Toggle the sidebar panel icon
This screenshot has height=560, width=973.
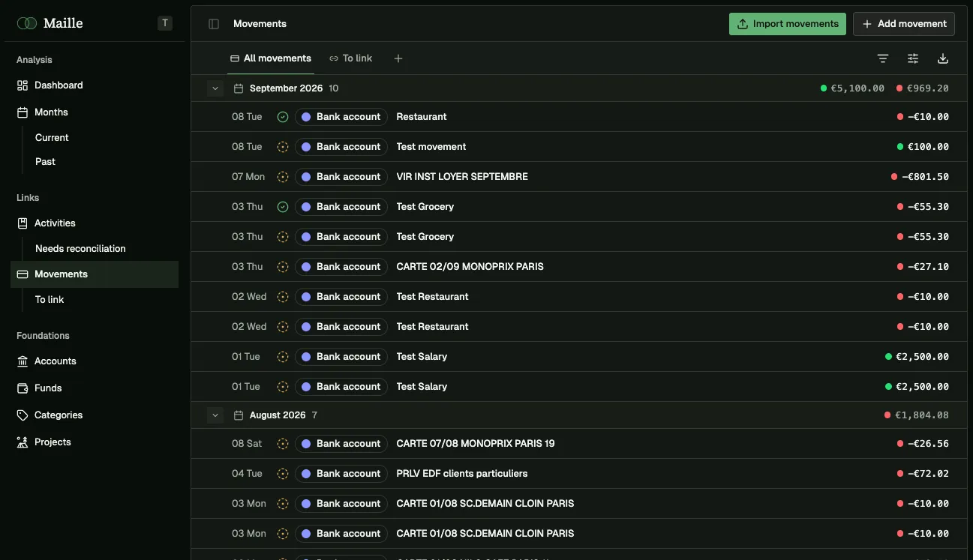[x=214, y=24]
